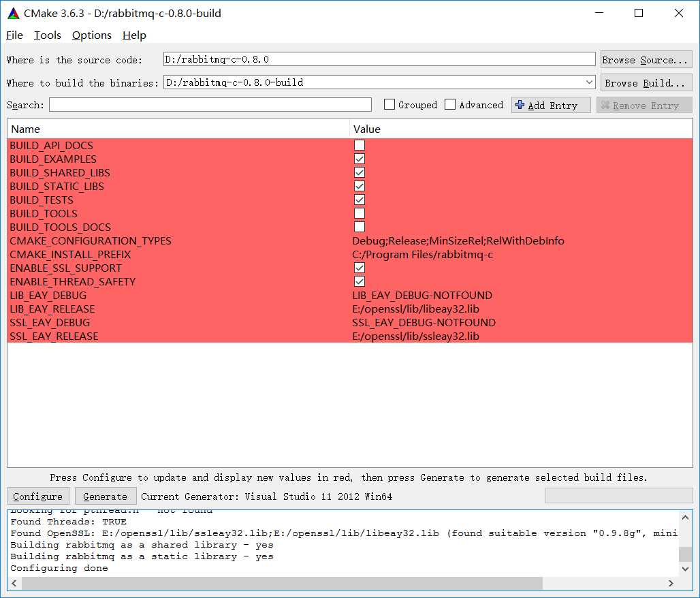Uncheck the ENABLE_THREAD_SAFETY checkbox
Viewport: 700px width, 598px height.
tap(360, 281)
